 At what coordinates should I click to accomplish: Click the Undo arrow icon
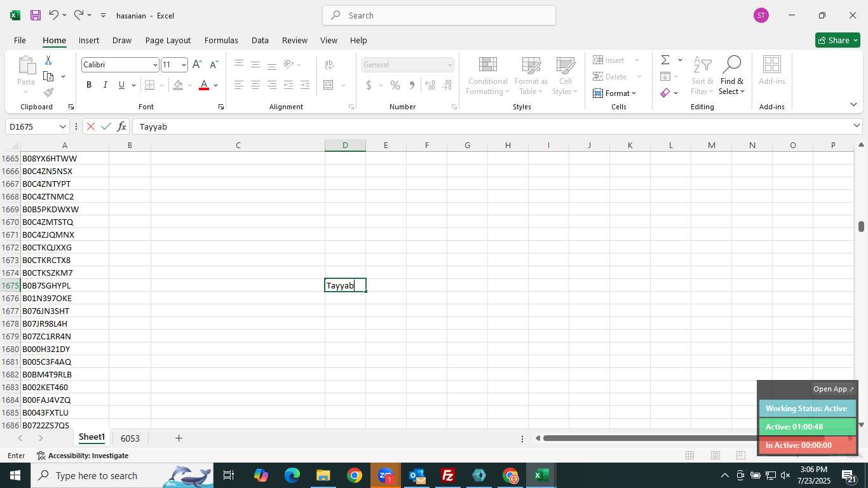pyautogui.click(x=53, y=15)
